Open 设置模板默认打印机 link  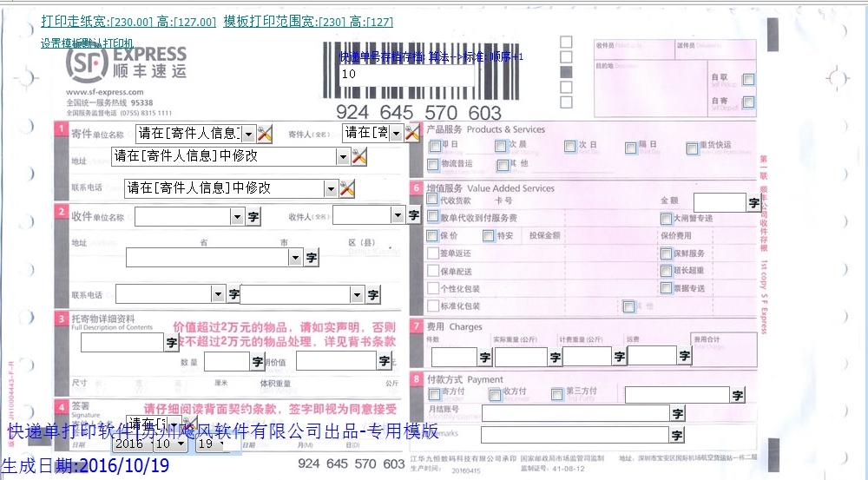coord(87,43)
